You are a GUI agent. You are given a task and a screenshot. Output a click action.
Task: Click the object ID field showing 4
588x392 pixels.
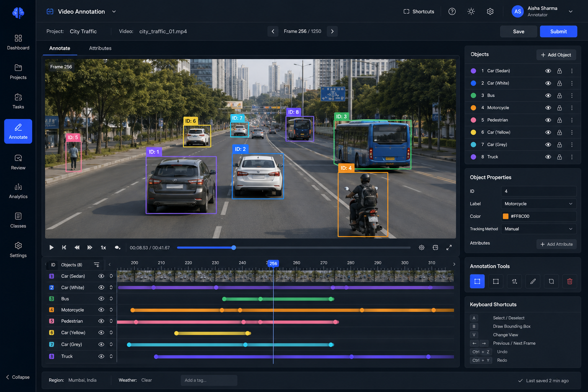539,191
